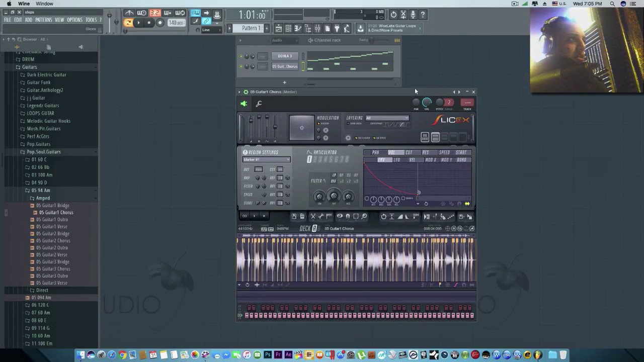Expand the Direct folder
This screenshot has width=644, height=362.
pyautogui.click(x=42, y=290)
